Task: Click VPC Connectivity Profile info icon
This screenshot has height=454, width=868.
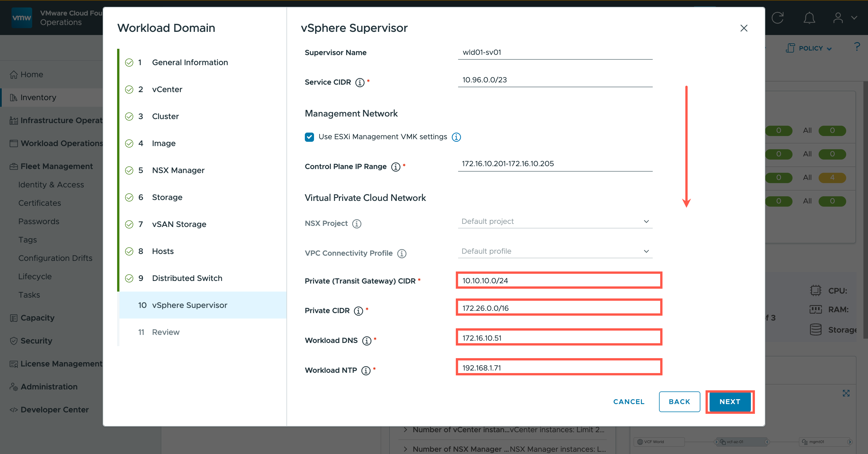Action: (x=402, y=253)
